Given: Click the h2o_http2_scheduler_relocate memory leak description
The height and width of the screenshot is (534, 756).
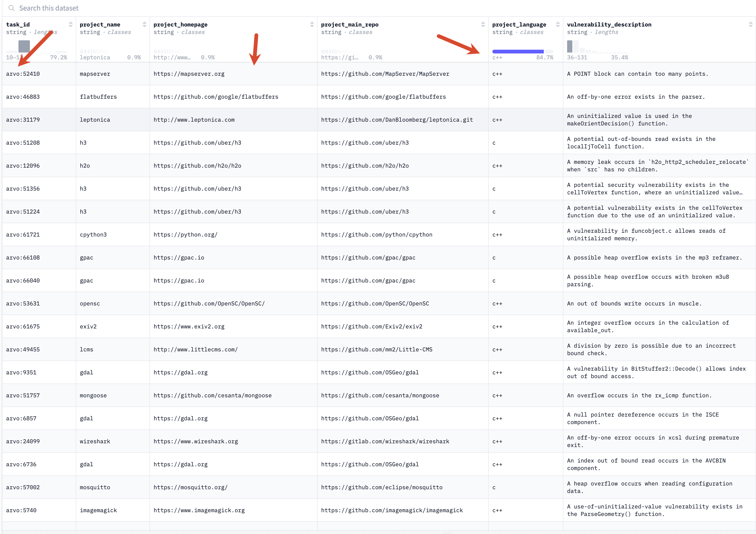Looking at the screenshot, I should [658, 166].
